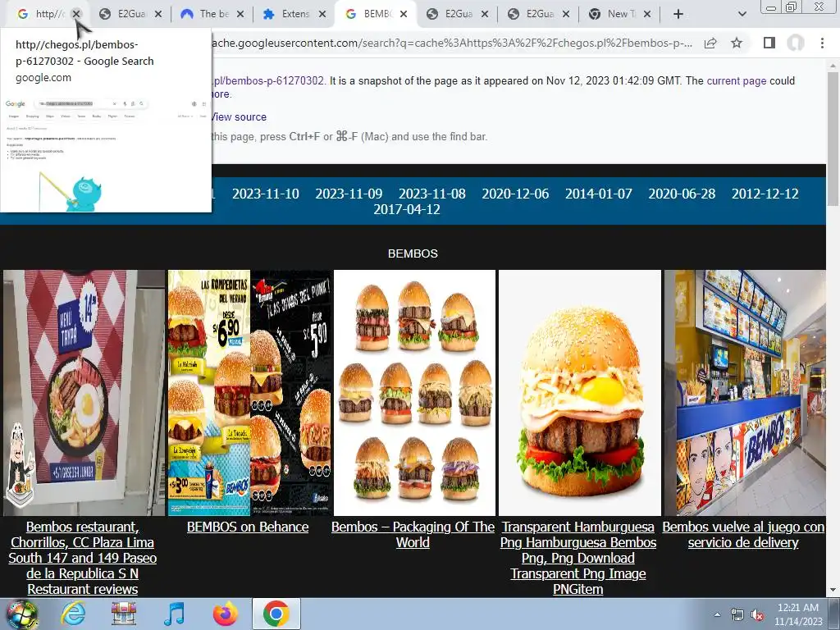This screenshot has height=630, width=840.
Task: Open the 2020-12-06 date link
Action: (515, 194)
